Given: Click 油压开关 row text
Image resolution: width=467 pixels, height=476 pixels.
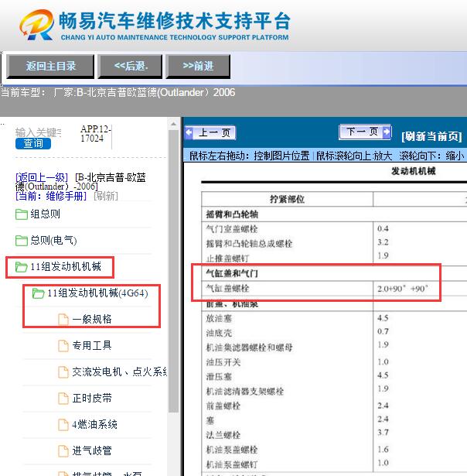Looking at the screenshot, I should click(x=223, y=362).
